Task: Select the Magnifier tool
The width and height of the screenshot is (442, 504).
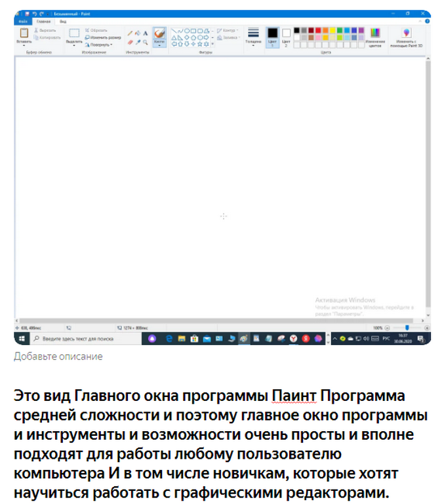Action: coord(145,42)
